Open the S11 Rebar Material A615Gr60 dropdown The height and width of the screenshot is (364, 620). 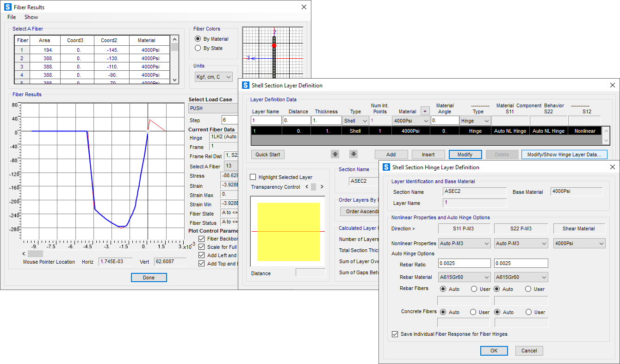(464, 278)
